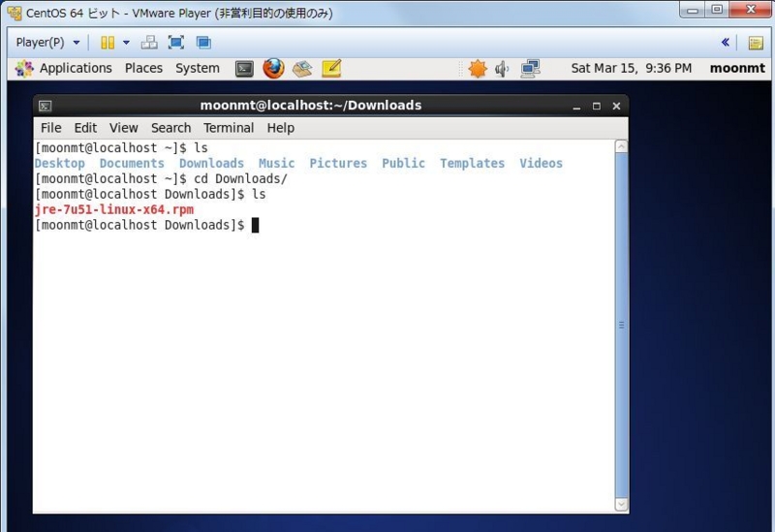The image size is (775, 532).
Task: Click the terminal vertical scrollbar thumb
Action: [621, 326]
